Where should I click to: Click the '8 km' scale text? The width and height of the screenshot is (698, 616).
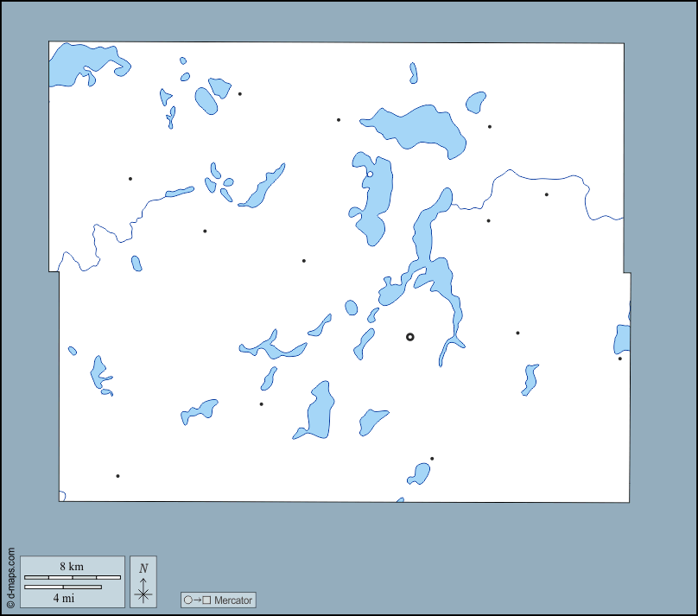72,566
